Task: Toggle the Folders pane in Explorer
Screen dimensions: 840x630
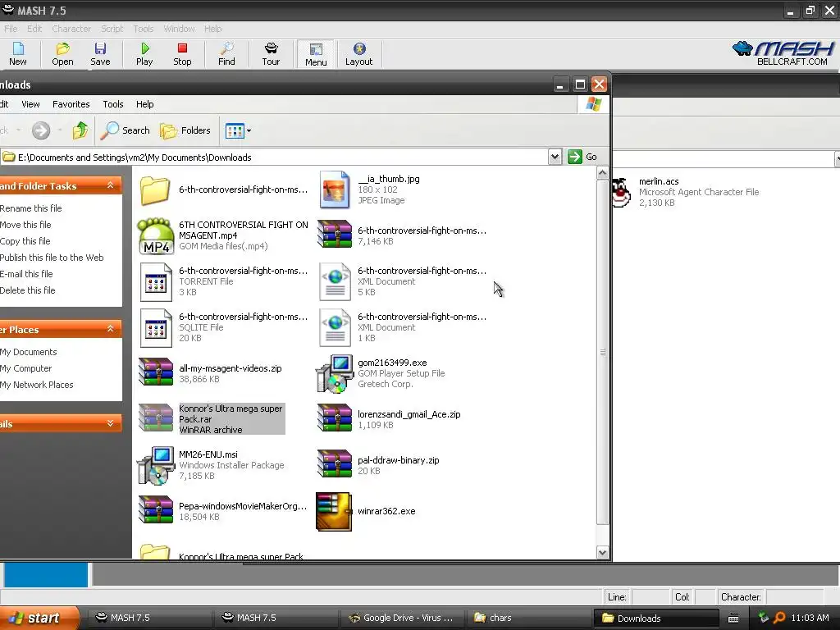Action: [x=185, y=130]
